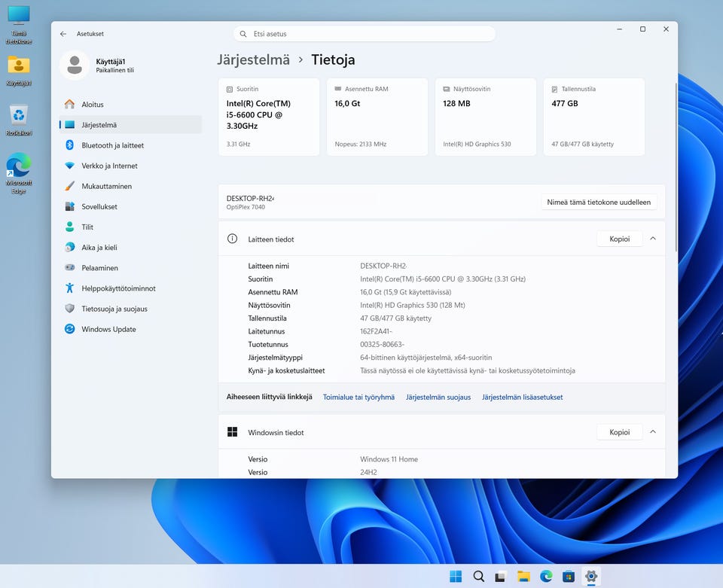The height and width of the screenshot is (588, 723).
Task: Go to Aloitus in sidebar
Action: click(x=131, y=104)
